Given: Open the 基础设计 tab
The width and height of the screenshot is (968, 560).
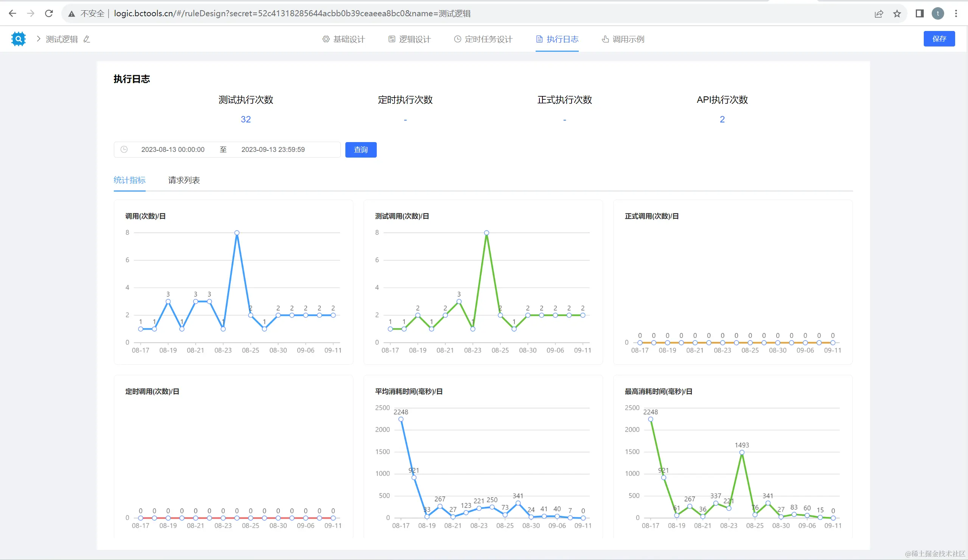Looking at the screenshot, I should (343, 39).
